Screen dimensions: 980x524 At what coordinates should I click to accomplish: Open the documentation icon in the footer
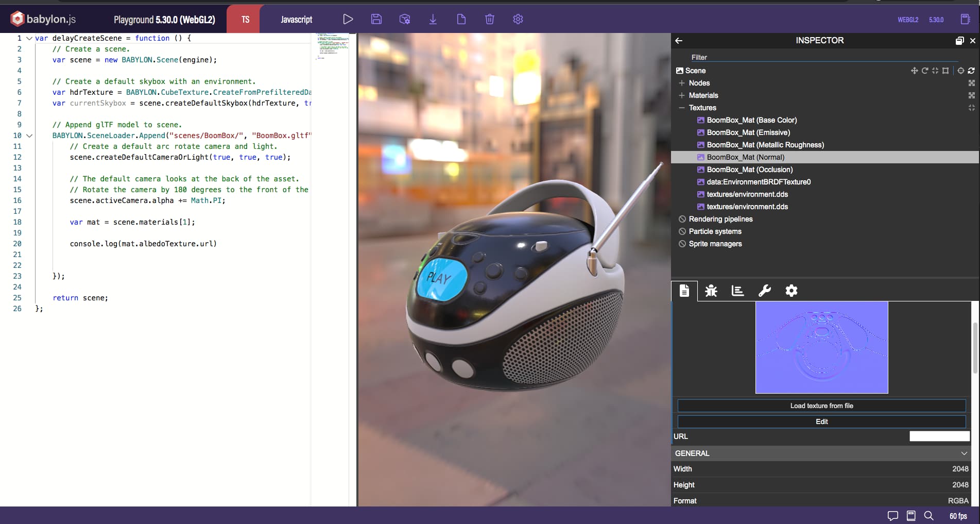(911, 516)
